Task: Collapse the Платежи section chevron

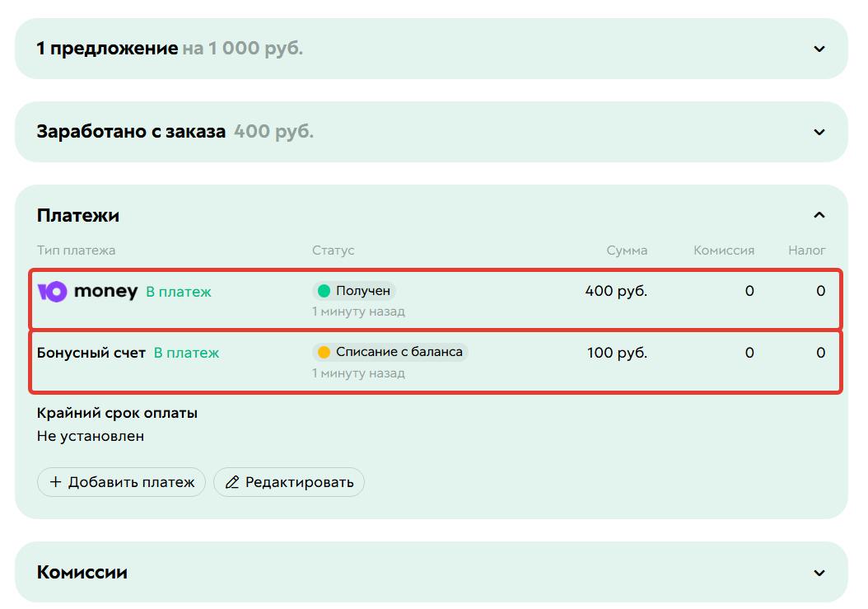Action: pos(819,215)
